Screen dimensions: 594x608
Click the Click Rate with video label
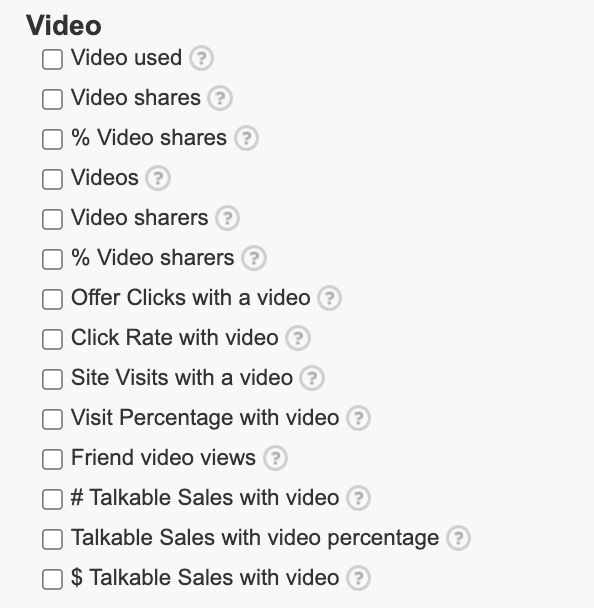coord(174,337)
